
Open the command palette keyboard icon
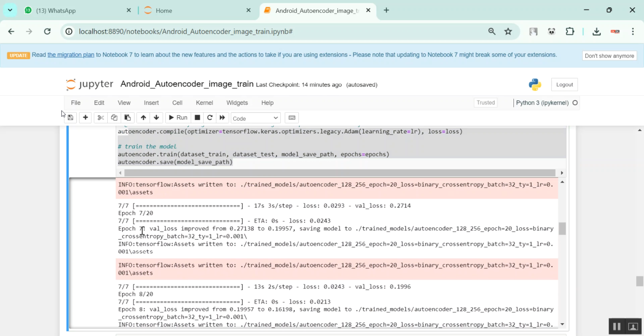point(292,118)
